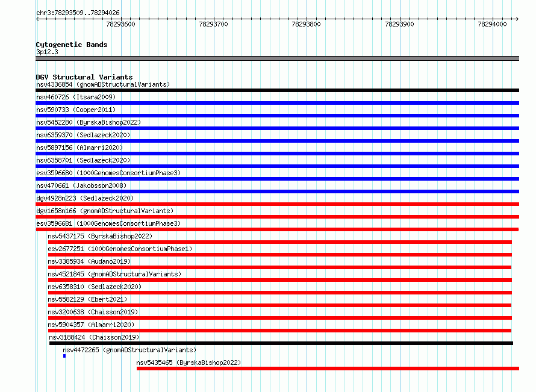Click the Cytogenetic Bands track title

point(72,45)
